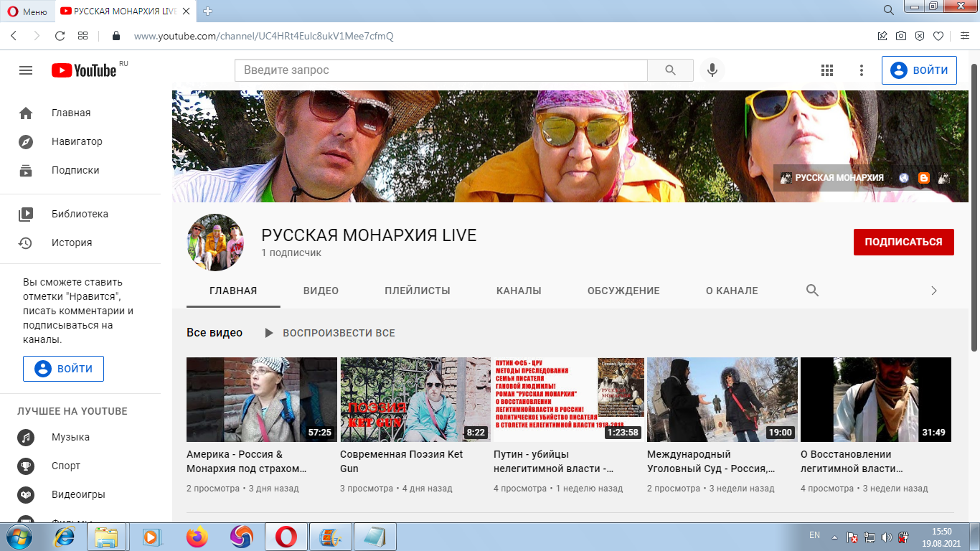Open the Современная Поэзия Ket Gun video thumbnail
Image resolution: width=980 pixels, height=551 pixels.
tap(415, 400)
